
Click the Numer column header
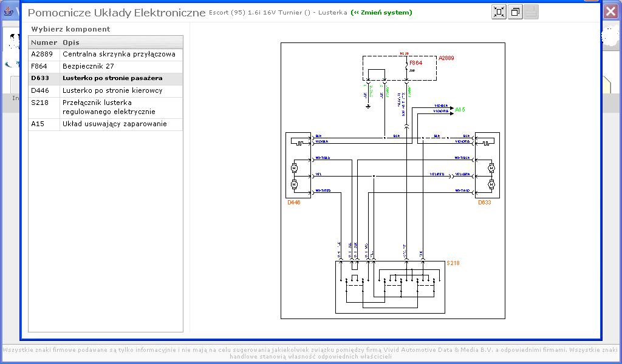[x=44, y=42]
